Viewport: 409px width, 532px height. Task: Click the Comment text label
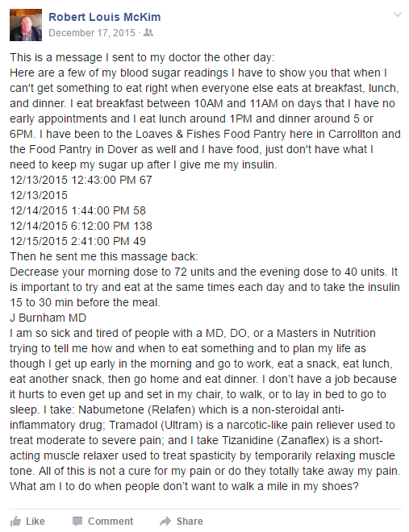[x=111, y=522]
